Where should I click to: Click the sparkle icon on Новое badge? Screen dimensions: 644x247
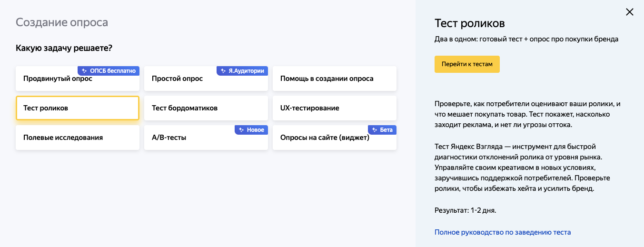click(x=241, y=130)
